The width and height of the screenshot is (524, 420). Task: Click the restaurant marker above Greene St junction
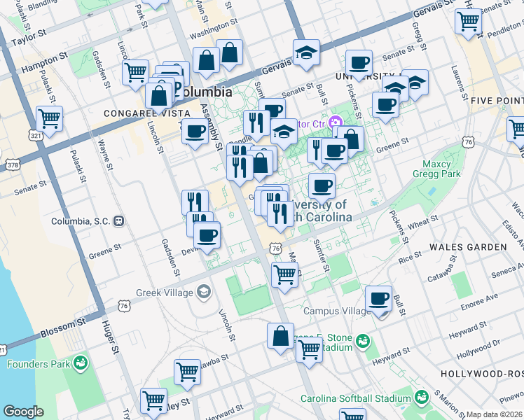pos(240,167)
